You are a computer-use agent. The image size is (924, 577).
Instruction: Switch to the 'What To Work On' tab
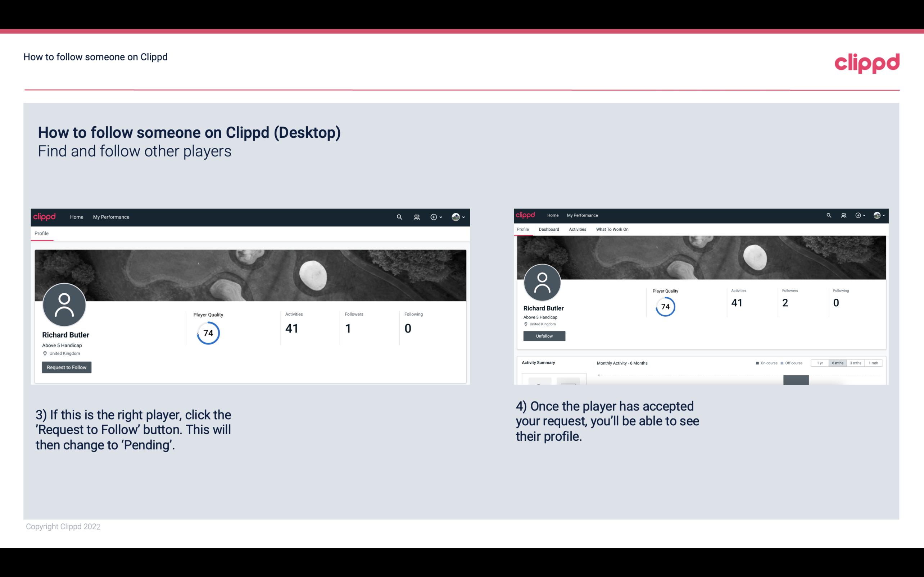point(612,229)
